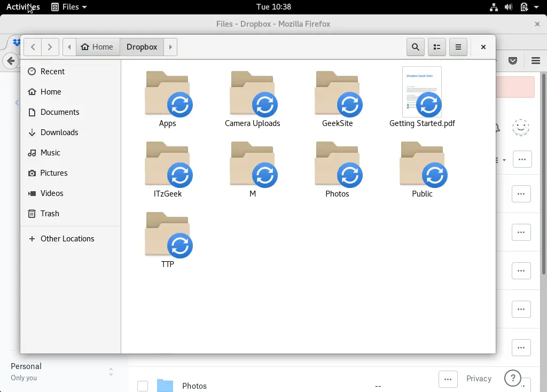The image size is (547, 392).
Task: Click Activities in top bar
Action: click(x=23, y=6)
